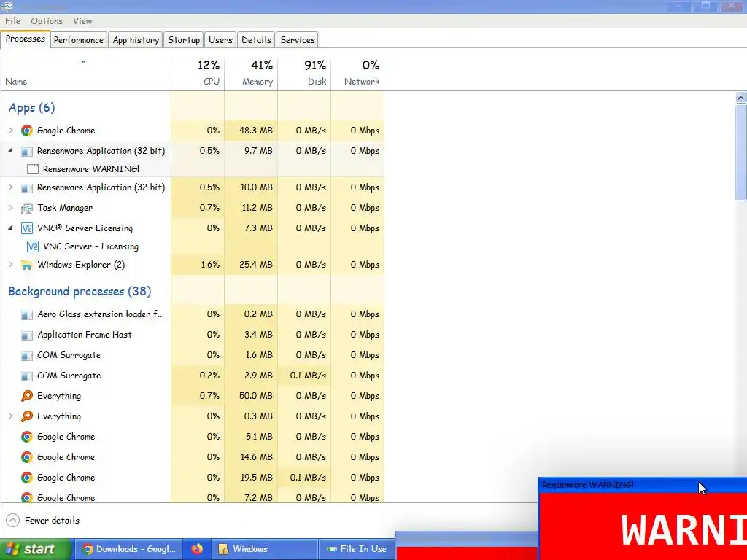Viewport: 747px width, 560px height.
Task: Sort by the Network column header
Action: [357, 74]
